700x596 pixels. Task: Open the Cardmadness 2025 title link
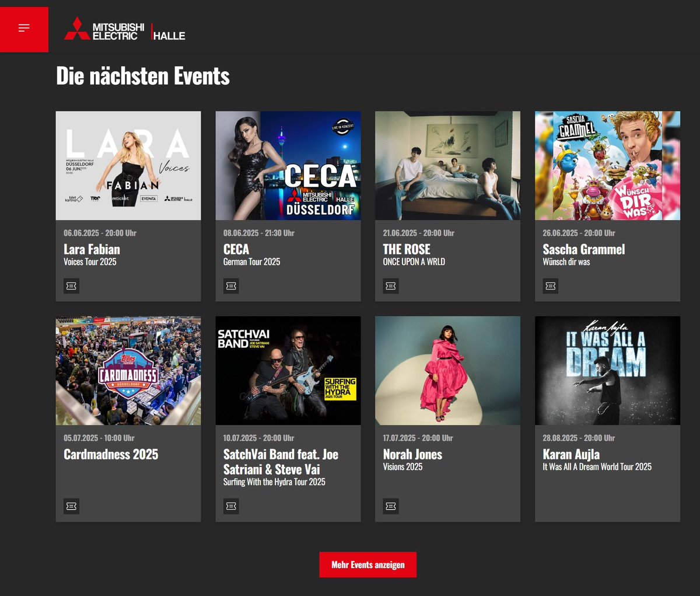[111, 454]
